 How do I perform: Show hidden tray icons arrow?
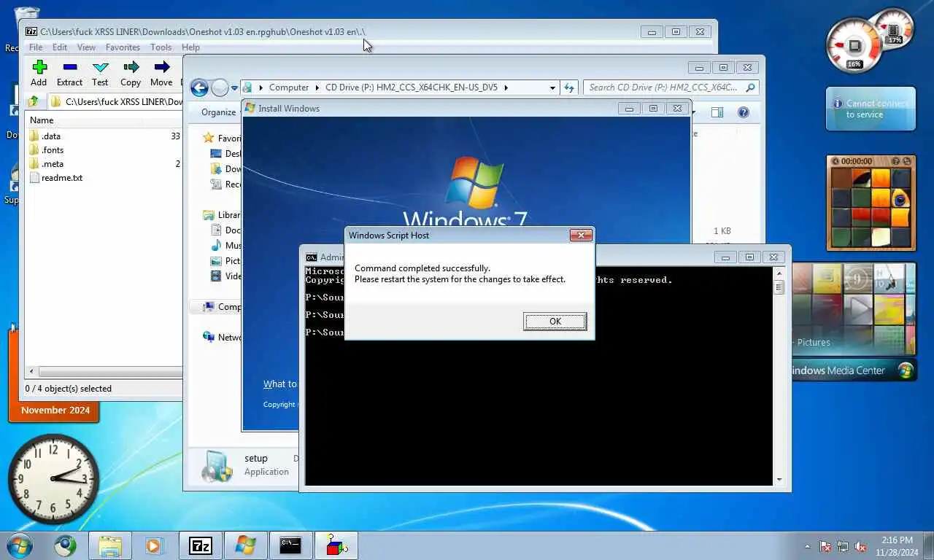[x=807, y=546]
